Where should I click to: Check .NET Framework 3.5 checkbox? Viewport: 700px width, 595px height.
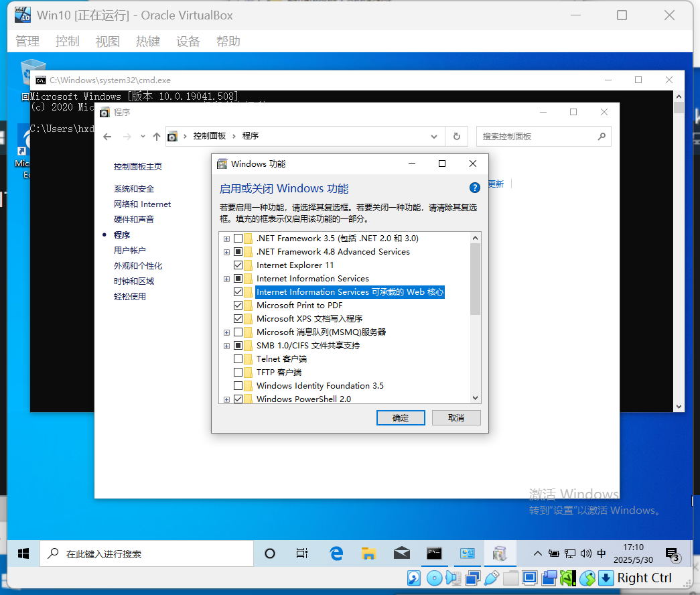[x=238, y=239]
